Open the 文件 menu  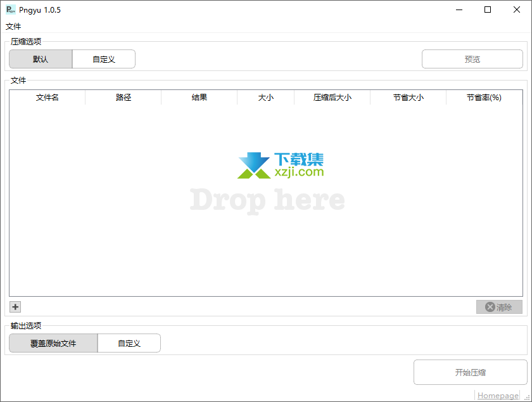13,27
